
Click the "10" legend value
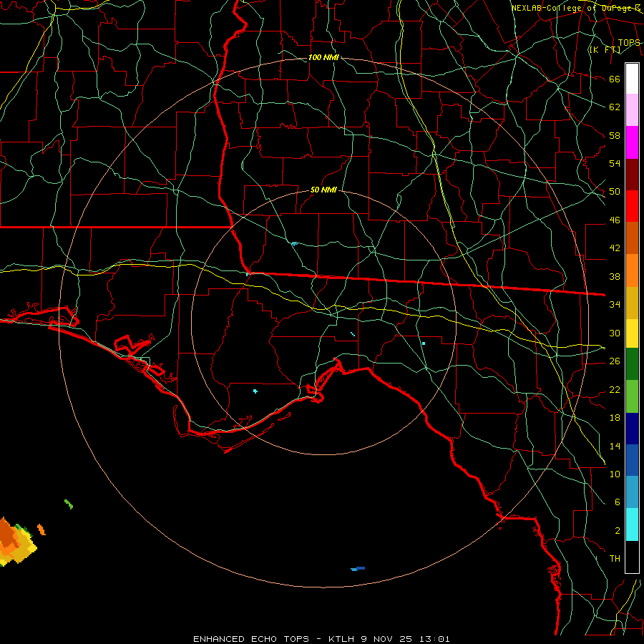tap(615, 474)
